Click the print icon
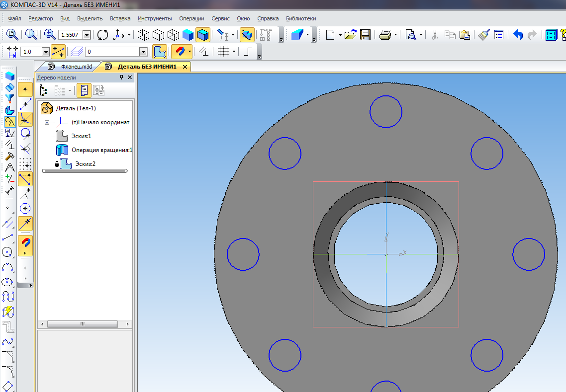This screenshot has height=392, width=566. 385,35
